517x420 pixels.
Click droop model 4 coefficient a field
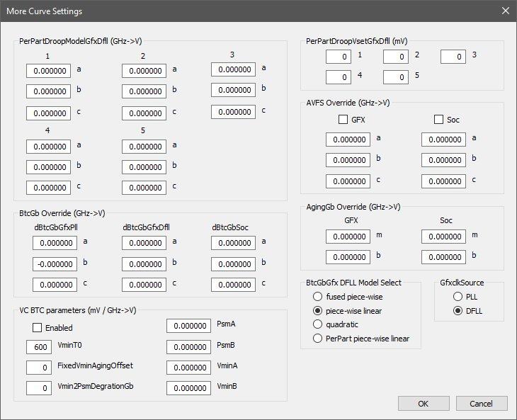(x=48, y=147)
